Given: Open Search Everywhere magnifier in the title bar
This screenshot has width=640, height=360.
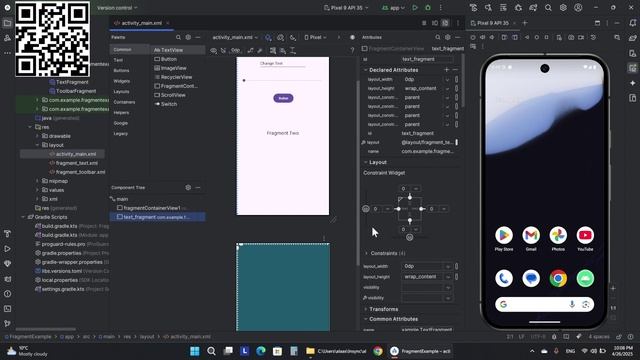Looking at the screenshot, I should click(548, 8).
